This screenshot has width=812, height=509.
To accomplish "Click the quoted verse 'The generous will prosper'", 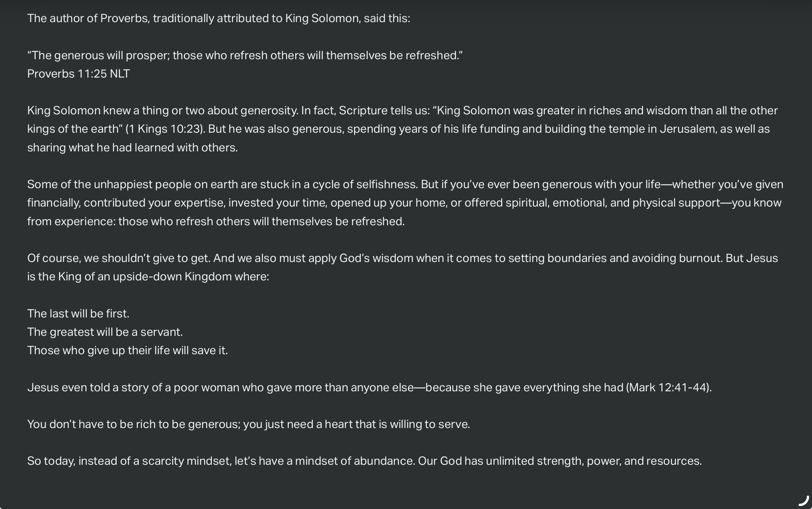I will 245,55.
